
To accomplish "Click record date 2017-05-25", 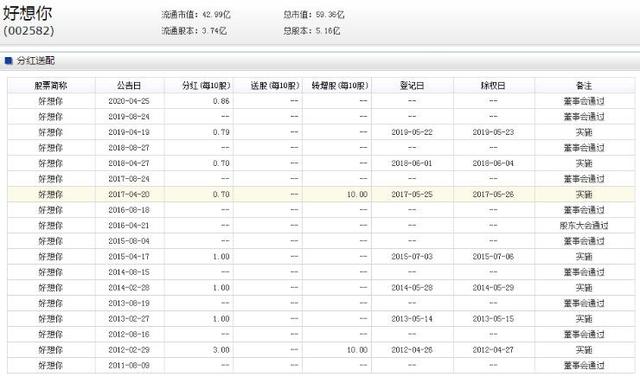I will pos(412,195).
